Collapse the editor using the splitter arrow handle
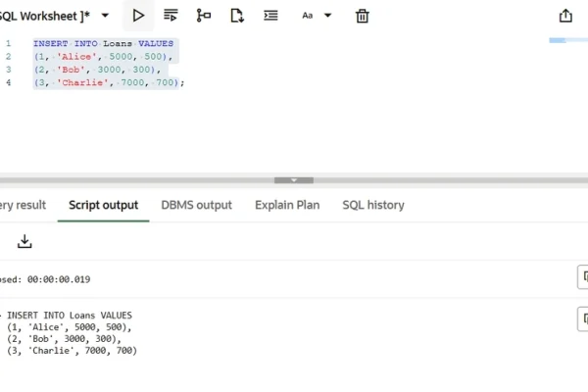This screenshot has height=392, width=588. click(293, 180)
